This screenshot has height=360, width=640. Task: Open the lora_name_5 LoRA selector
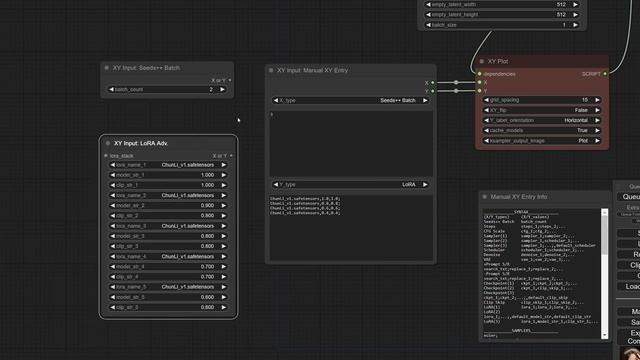[x=168, y=287]
